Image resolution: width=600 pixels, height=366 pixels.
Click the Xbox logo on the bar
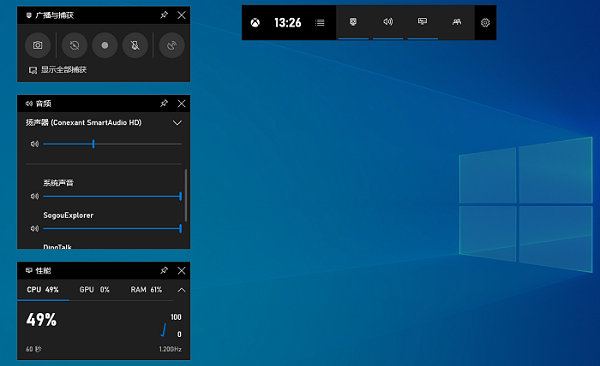(255, 23)
